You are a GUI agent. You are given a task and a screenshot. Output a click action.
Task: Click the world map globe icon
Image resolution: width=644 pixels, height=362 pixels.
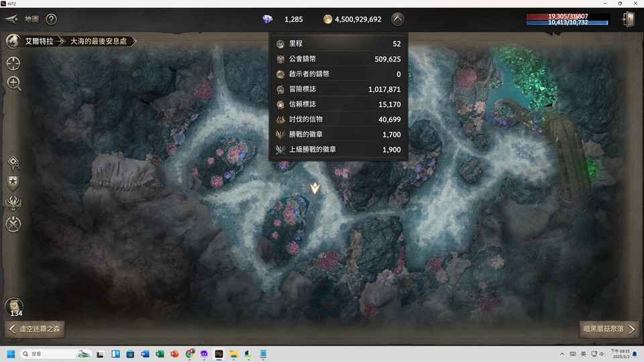click(x=13, y=41)
